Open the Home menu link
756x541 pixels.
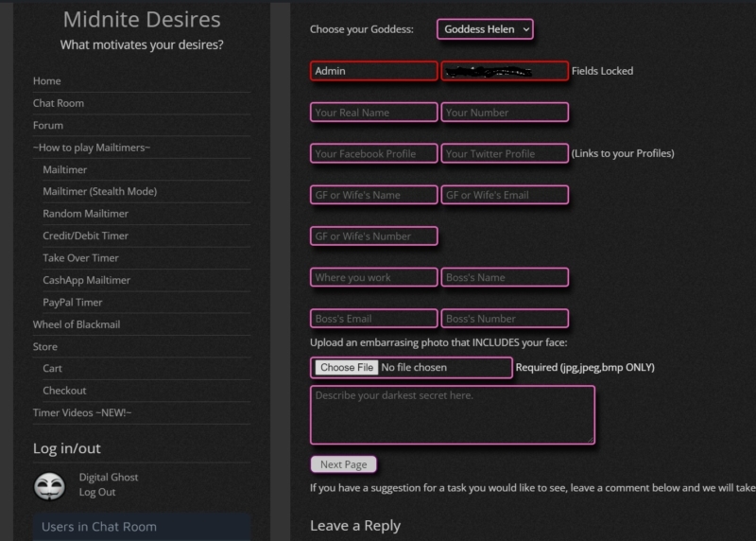click(47, 81)
